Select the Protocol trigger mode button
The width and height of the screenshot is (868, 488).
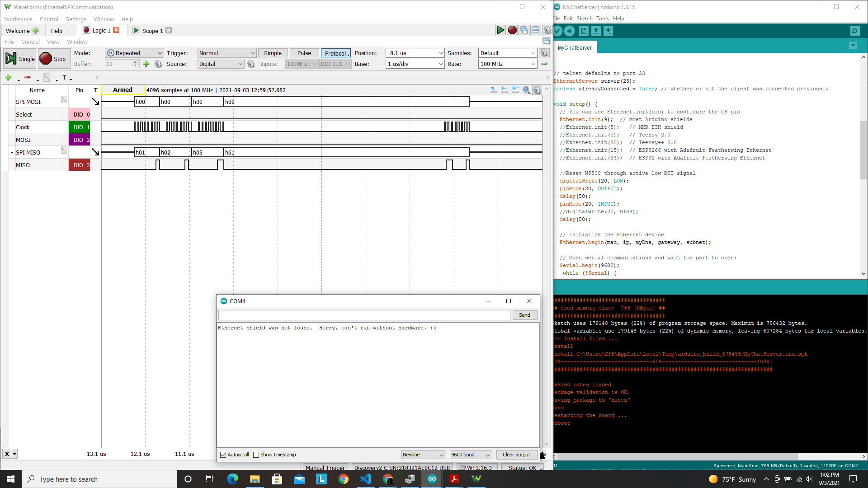[336, 53]
